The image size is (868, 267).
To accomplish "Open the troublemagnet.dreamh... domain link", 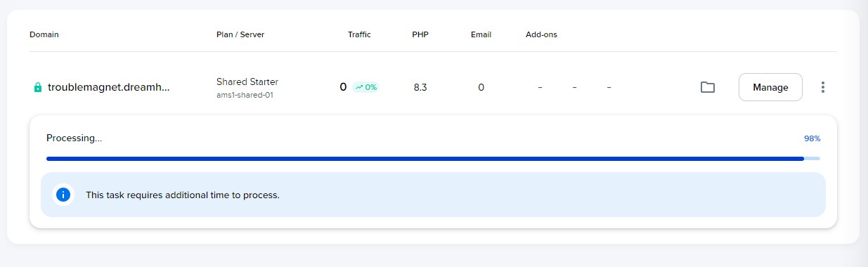I will [109, 87].
